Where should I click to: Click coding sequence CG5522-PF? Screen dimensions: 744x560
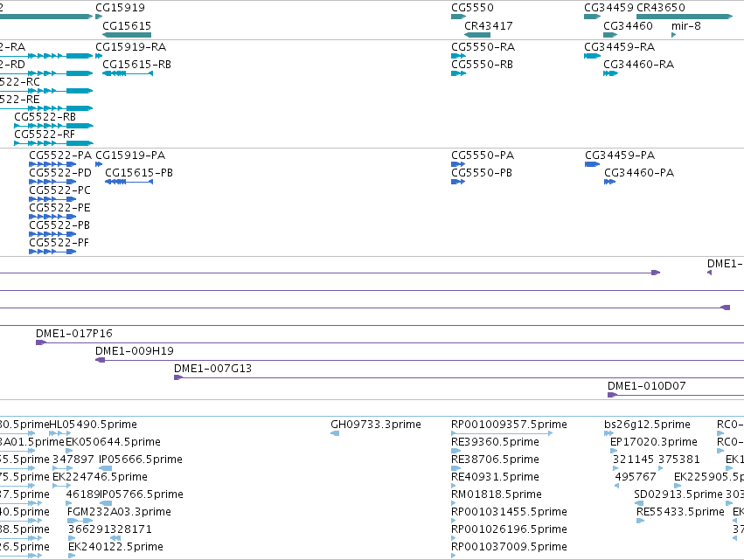59,243
